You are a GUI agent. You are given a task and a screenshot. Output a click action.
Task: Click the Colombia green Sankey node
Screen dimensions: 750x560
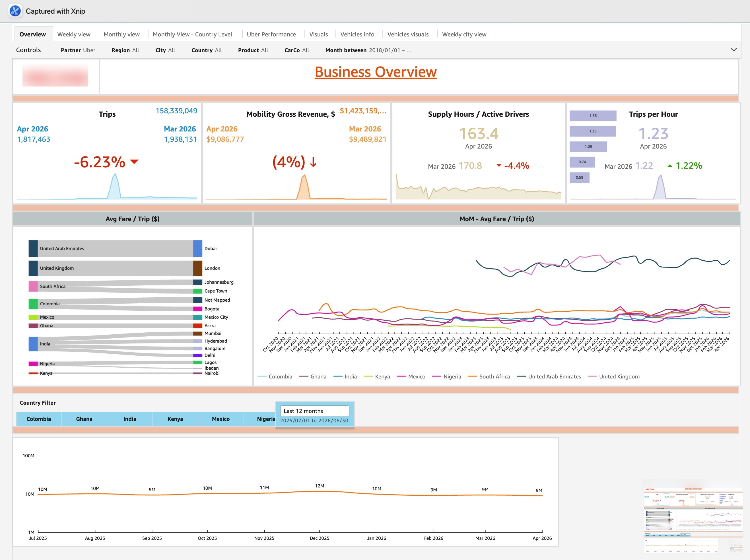click(x=33, y=304)
